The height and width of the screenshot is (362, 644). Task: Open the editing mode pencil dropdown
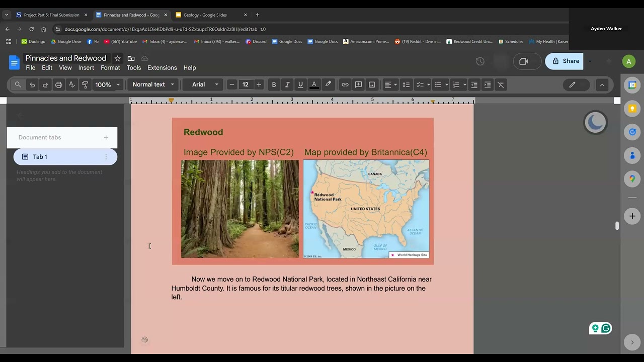pyautogui.click(x=576, y=84)
